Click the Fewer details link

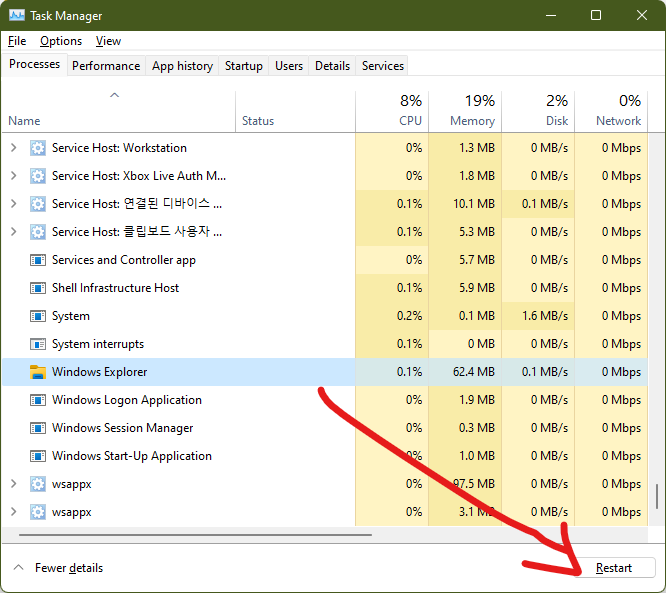[x=69, y=568]
